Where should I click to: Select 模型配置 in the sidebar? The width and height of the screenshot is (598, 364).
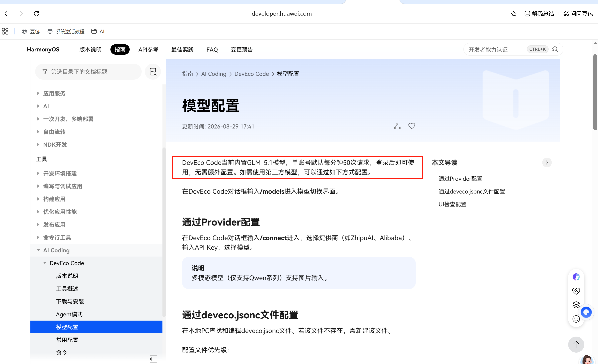point(96,327)
